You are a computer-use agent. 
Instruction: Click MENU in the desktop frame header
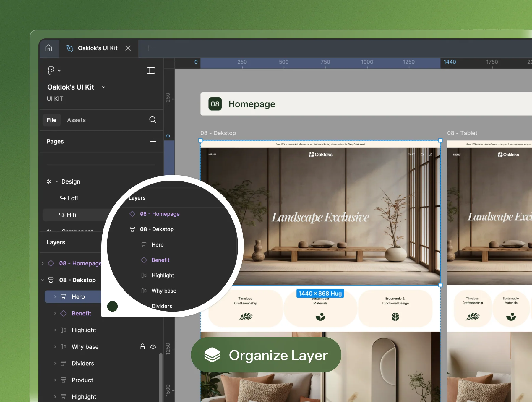(212, 155)
